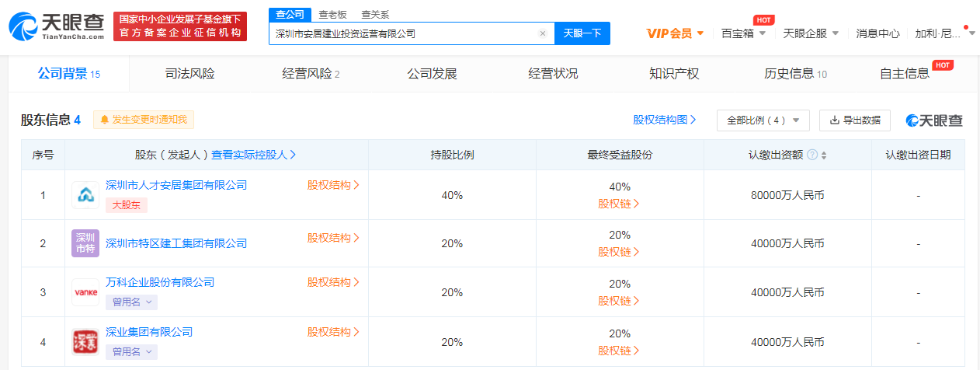This screenshot has width=980, height=370.
Task: Switch to the 知识产权 tab
Action: [673, 74]
